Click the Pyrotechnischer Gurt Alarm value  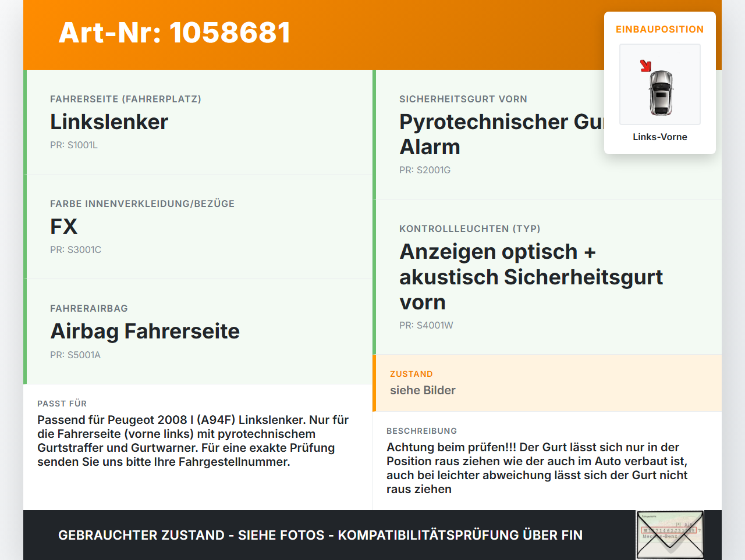click(x=502, y=134)
